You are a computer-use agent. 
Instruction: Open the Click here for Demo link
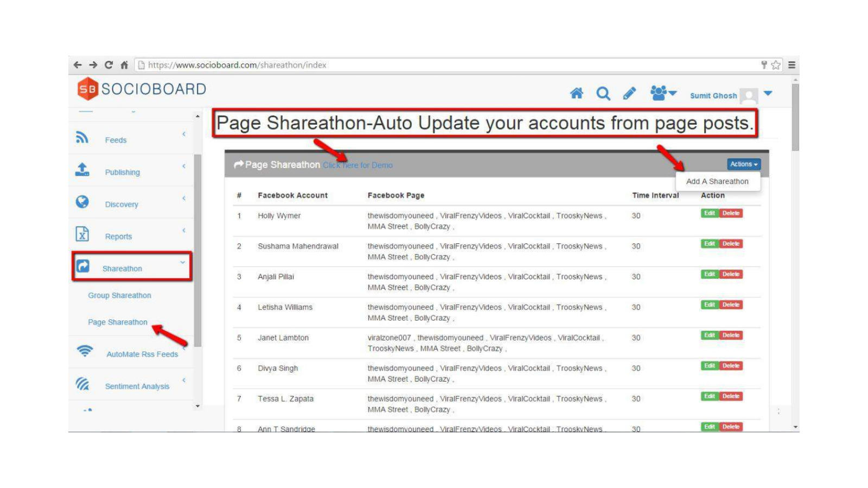pos(358,165)
